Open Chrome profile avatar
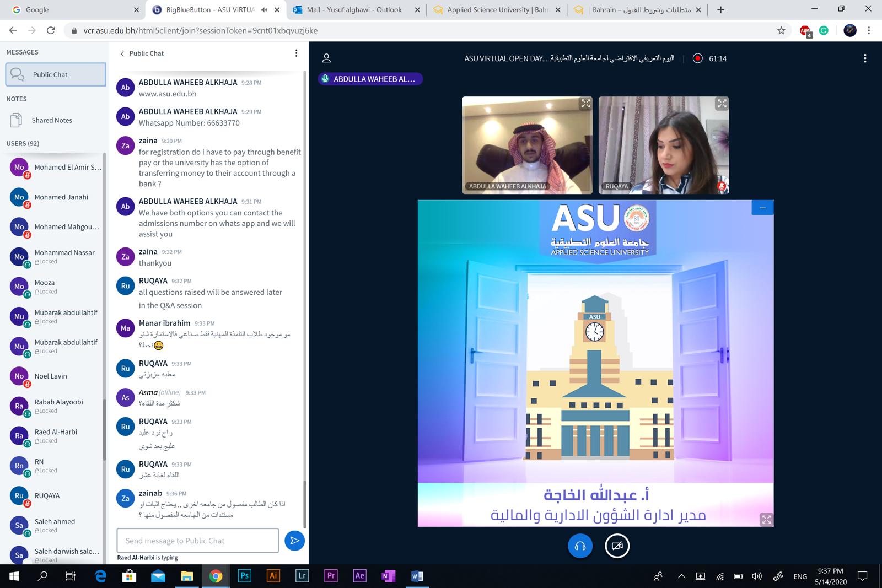Viewport: 882px width, 588px height. [850, 31]
